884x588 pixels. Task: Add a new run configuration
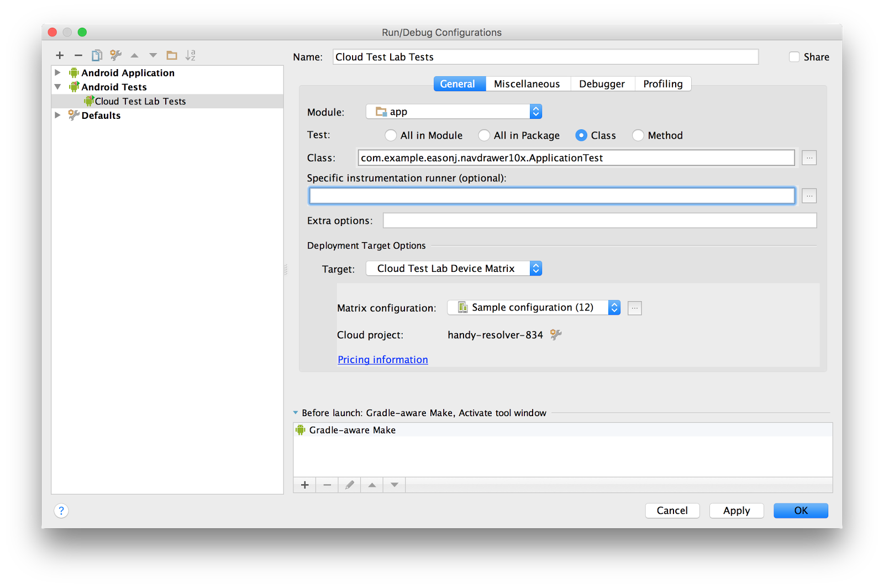coord(60,55)
